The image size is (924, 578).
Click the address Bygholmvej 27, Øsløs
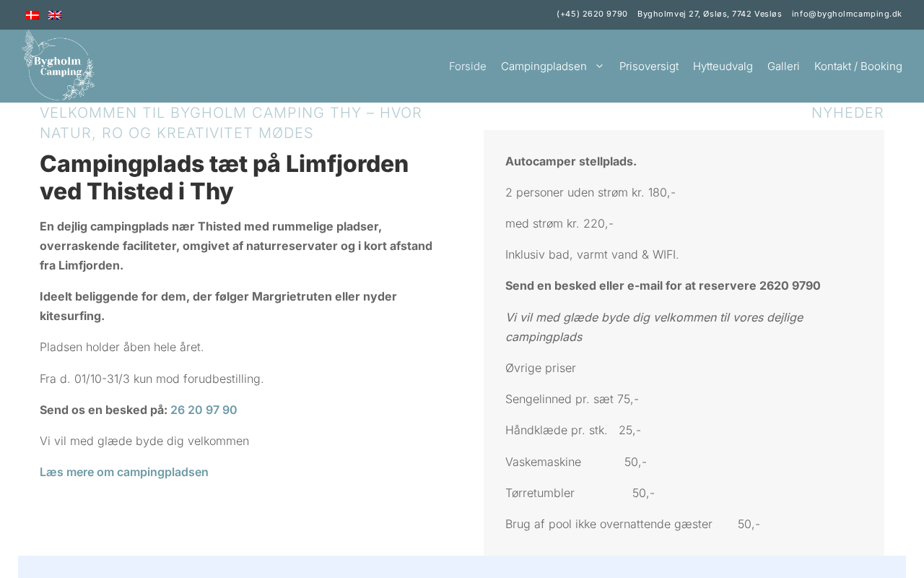[710, 14]
